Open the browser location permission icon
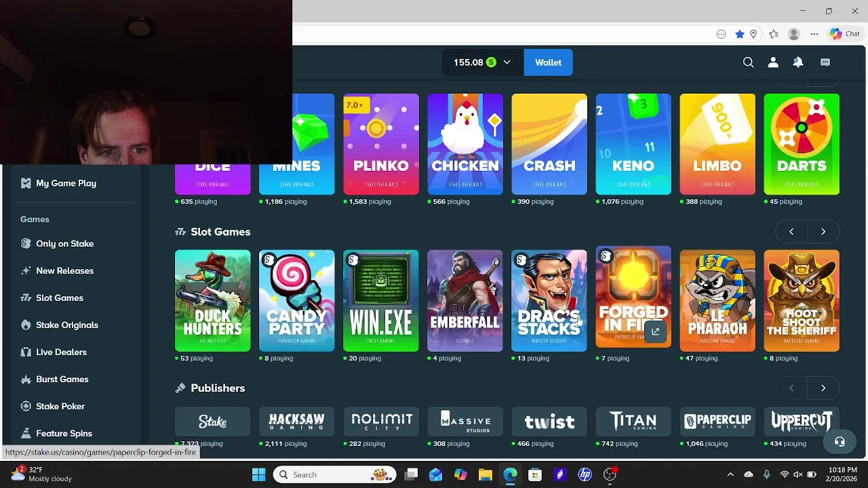Image resolution: width=868 pixels, height=488 pixels. (753, 34)
